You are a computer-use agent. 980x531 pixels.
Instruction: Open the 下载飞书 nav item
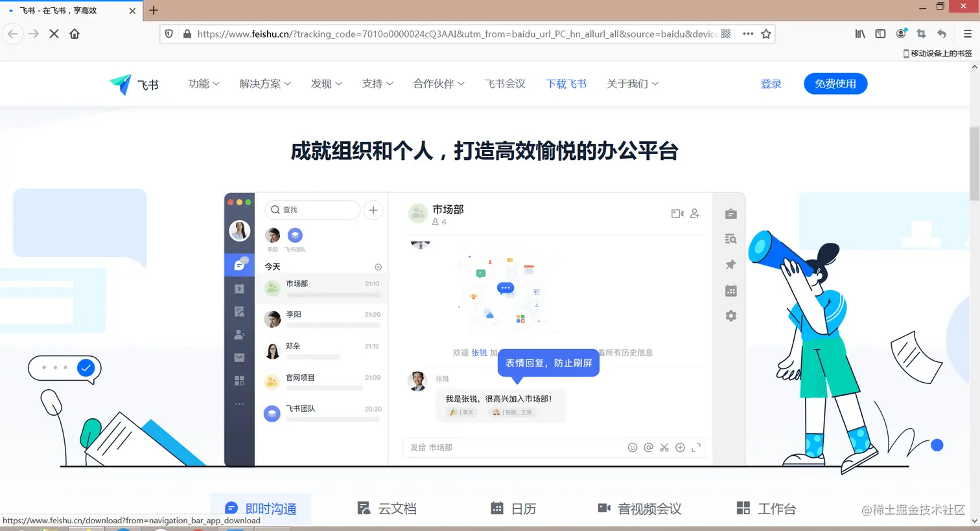pyautogui.click(x=566, y=84)
